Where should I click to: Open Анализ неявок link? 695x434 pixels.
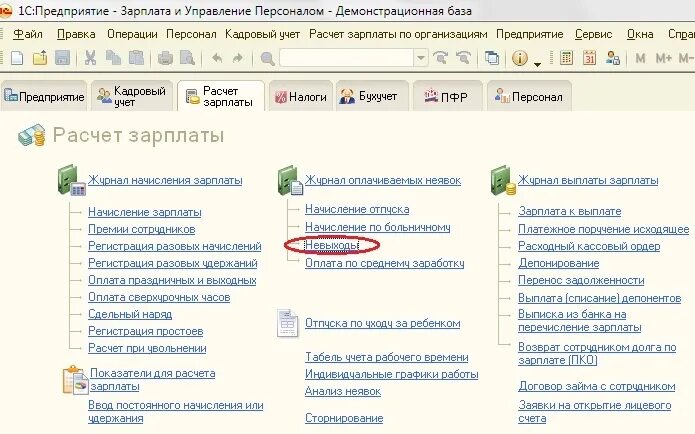(x=343, y=391)
